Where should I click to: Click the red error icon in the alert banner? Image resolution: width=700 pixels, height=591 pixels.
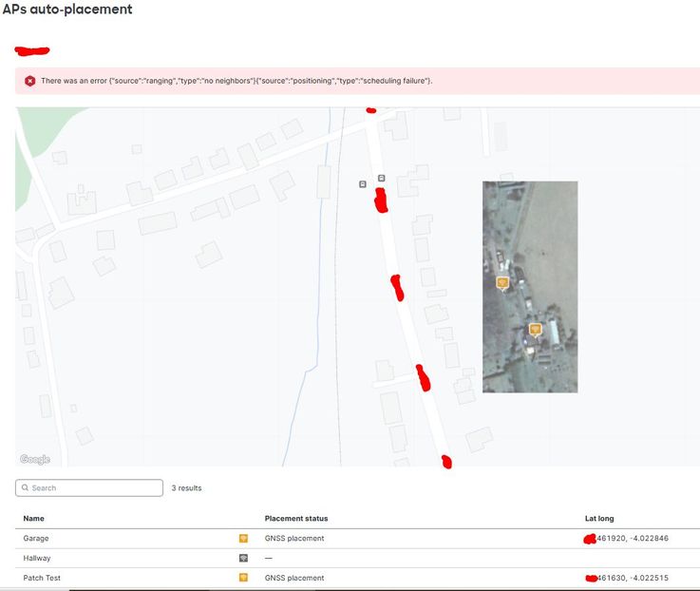point(30,81)
